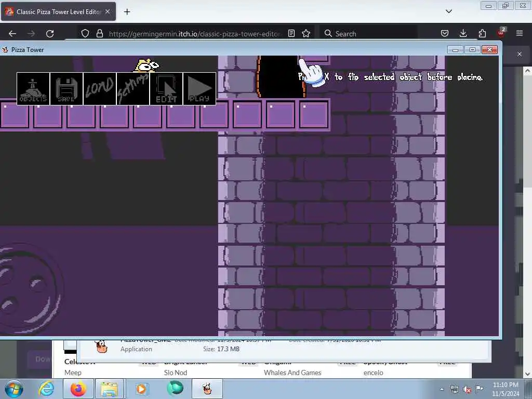This screenshot has width=532, height=399.
Task: Click the address bar URL
Action: (x=194, y=34)
